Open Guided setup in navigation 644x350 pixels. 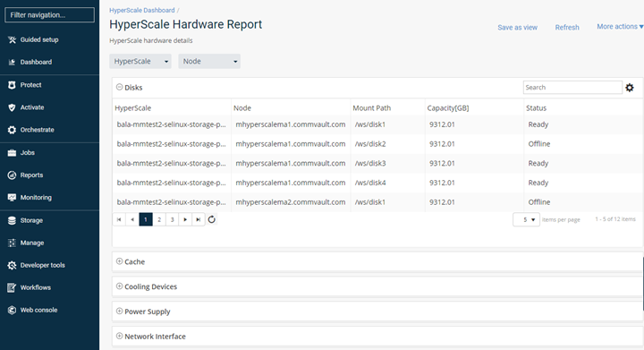(x=39, y=40)
